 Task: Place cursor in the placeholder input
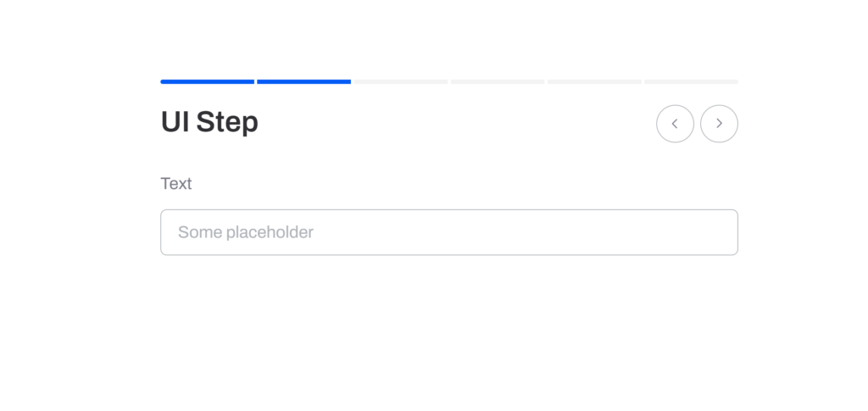pyautogui.click(x=448, y=232)
